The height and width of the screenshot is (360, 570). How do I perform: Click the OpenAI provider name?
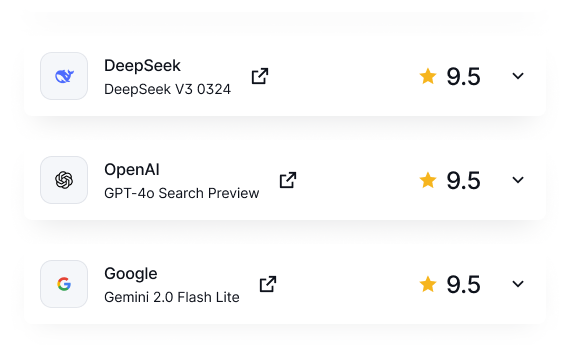(132, 170)
